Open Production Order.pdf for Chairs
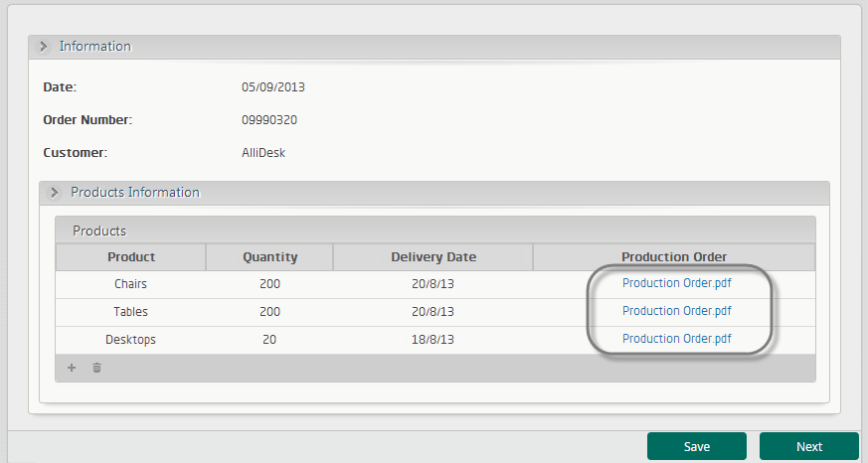 pos(677,283)
